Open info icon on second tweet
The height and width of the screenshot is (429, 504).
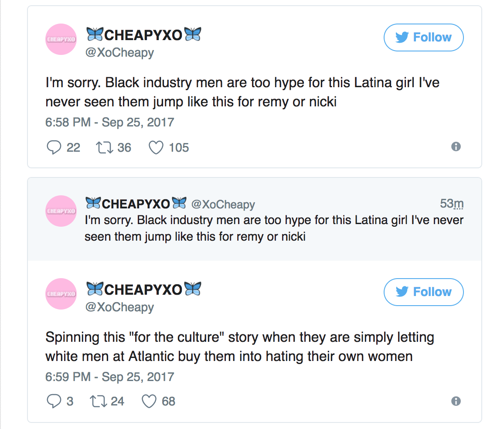[456, 401]
